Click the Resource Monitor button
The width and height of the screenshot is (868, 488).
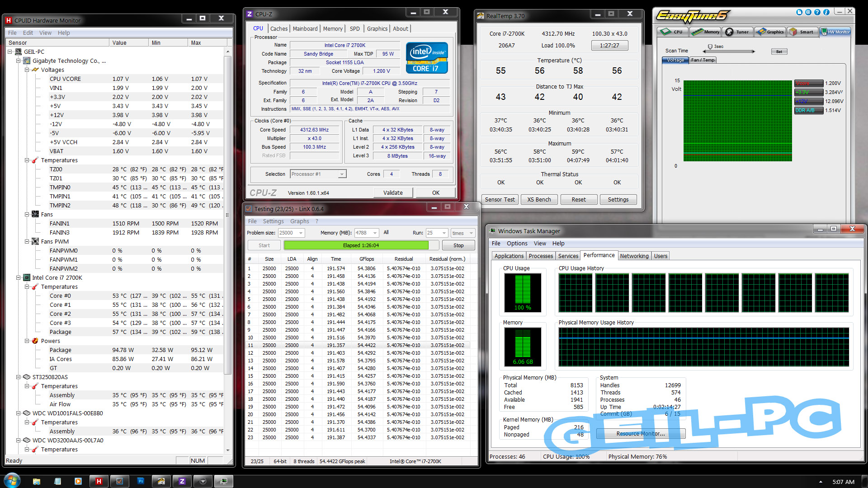(x=641, y=434)
